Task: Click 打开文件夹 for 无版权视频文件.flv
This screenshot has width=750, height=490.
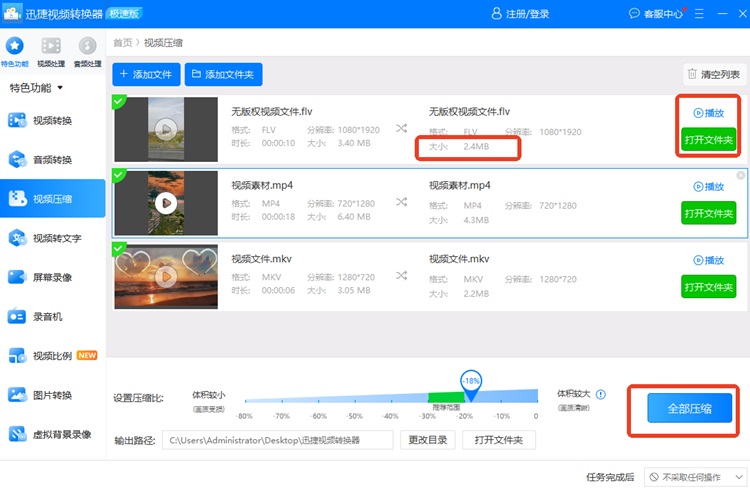Action: pos(708,140)
